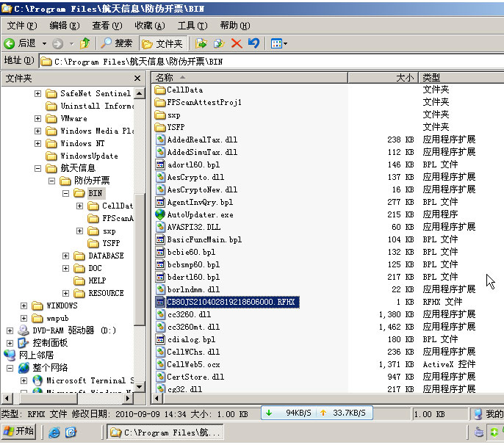Click the 开始 Start button

(x=18, y=432)
